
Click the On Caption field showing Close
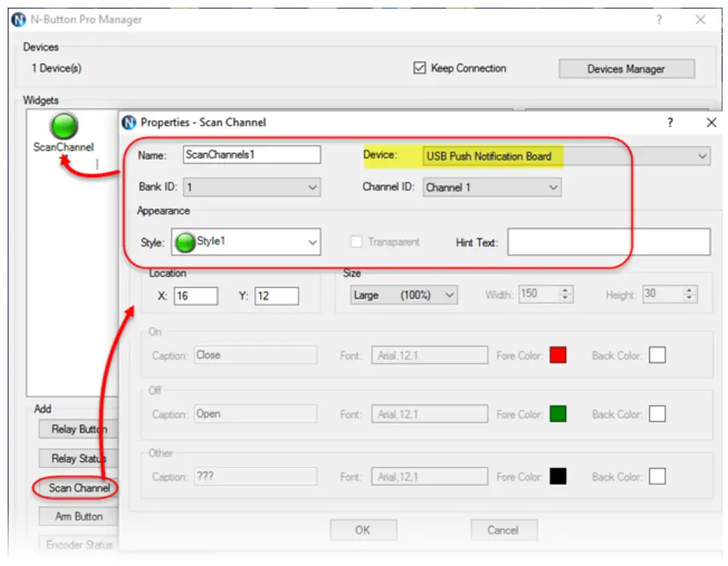coord(256,355)
